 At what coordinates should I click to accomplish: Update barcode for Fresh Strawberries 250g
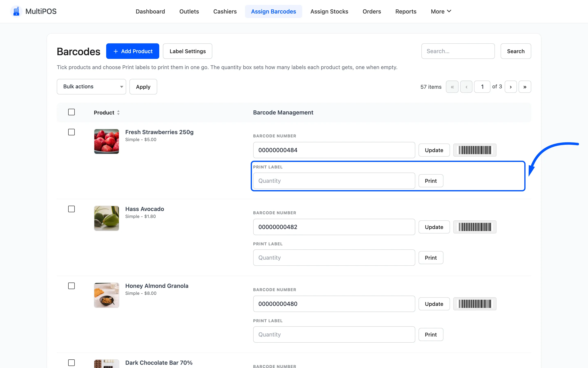point(434,150)
